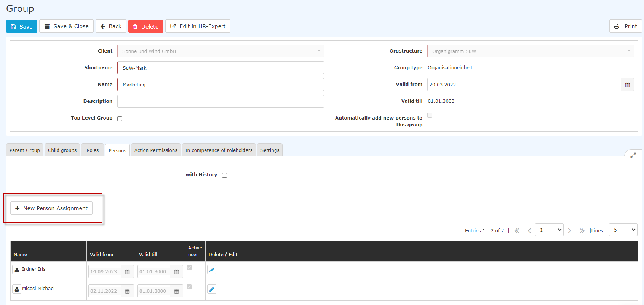
Task: Jump to the first page of entries
Action: 517,231
